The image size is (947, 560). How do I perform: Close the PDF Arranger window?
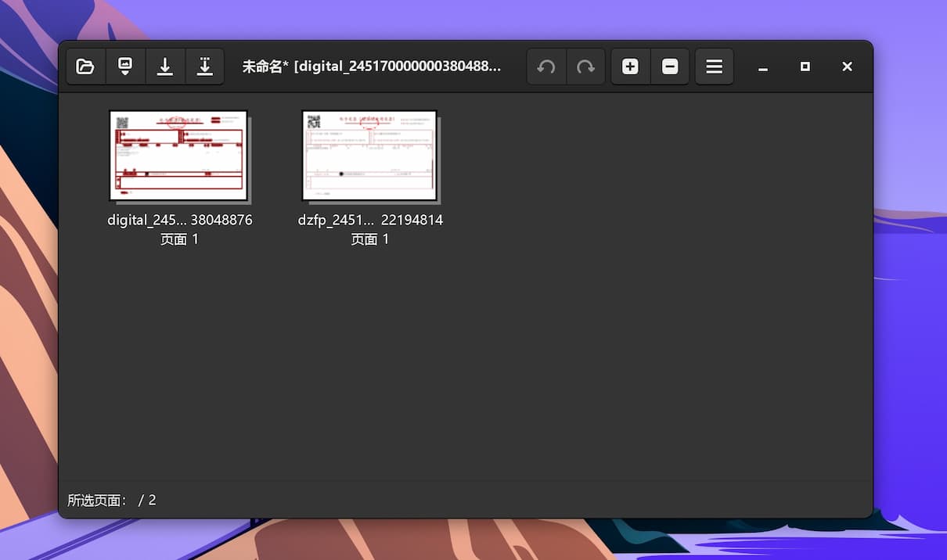click(847, 67)
